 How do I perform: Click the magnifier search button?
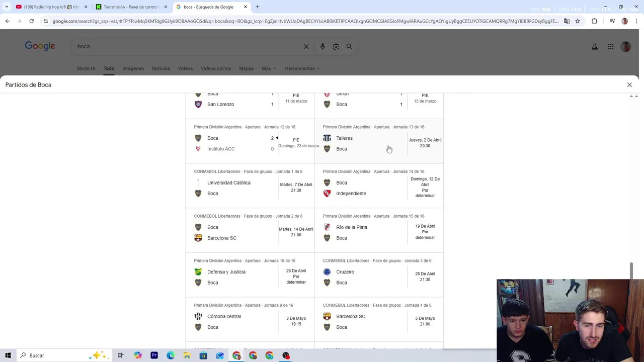[x=349, y=46]
